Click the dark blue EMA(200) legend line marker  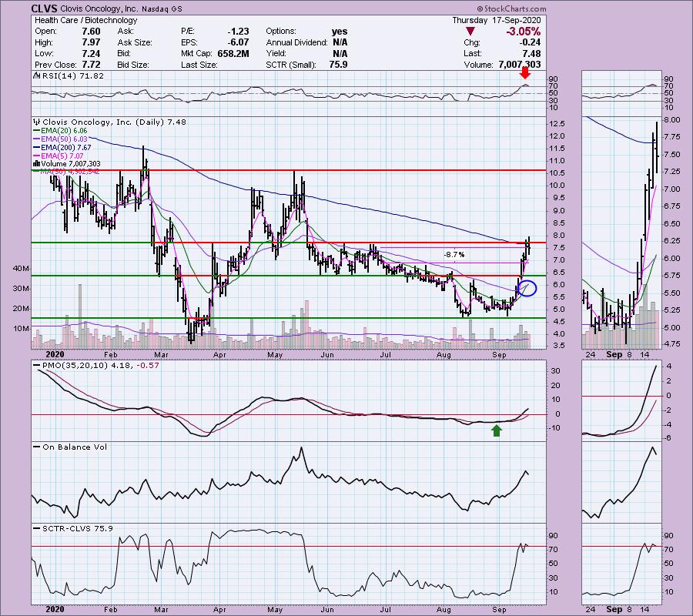37,148
